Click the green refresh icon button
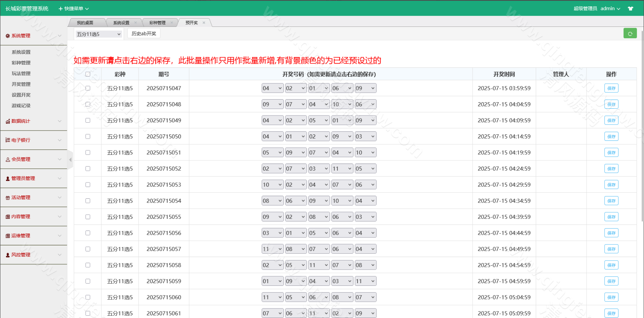644x318 pixels. (630, 34)
